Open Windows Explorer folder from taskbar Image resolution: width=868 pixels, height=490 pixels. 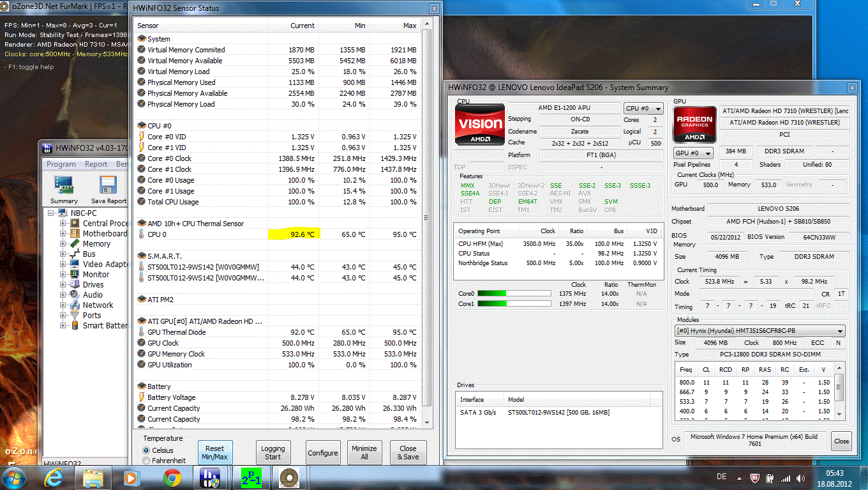click(93, 477)
